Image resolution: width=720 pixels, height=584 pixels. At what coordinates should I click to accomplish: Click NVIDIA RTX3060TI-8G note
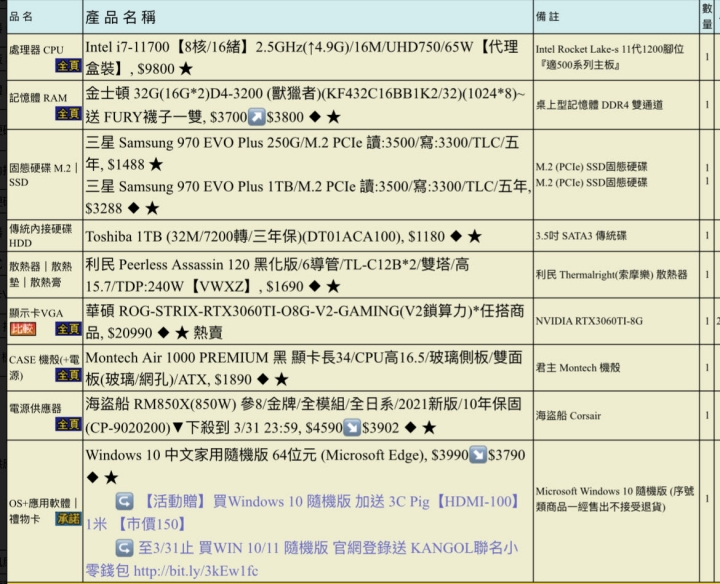589,321
